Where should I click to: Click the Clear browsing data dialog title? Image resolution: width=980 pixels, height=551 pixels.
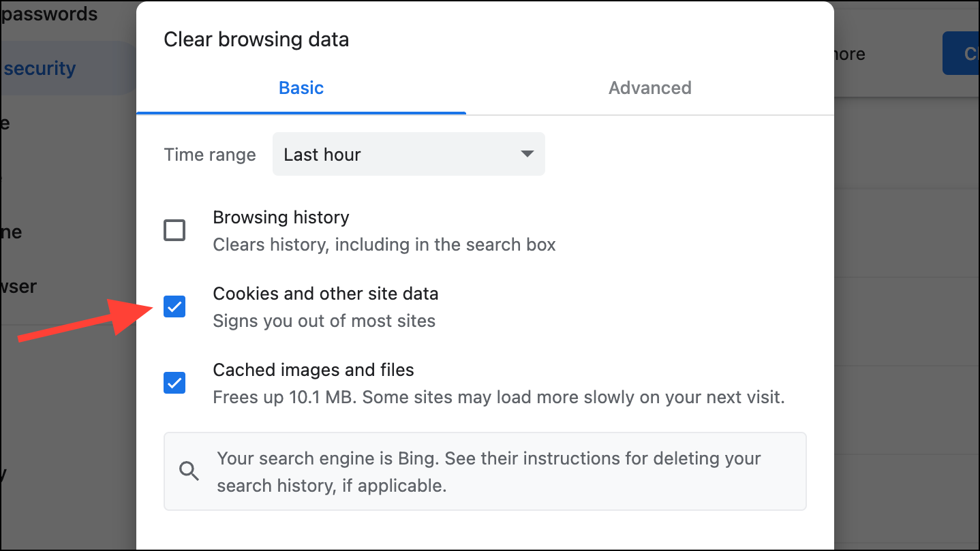(x=256, y=40)
